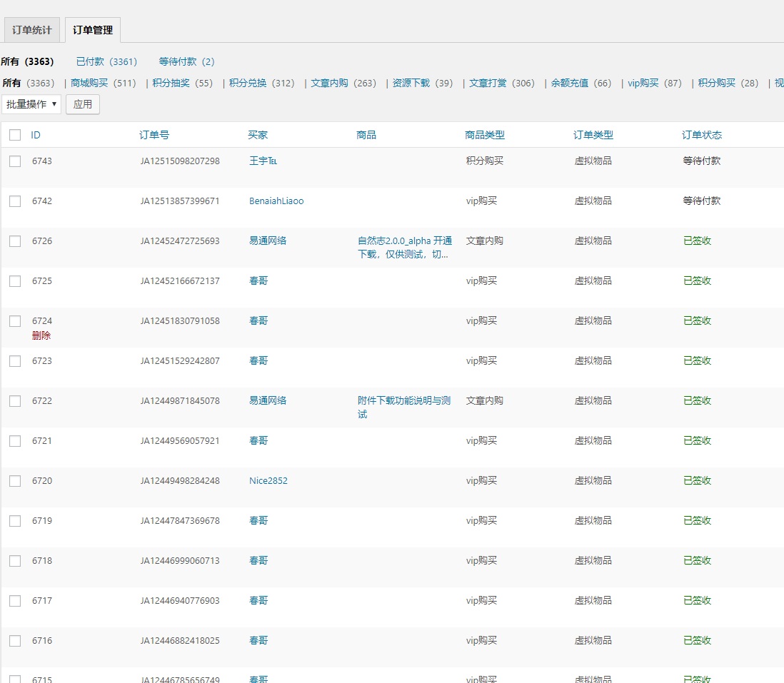Filter by 文章内购 (263)
Screen dimensions: 784x683
(343, 83)
